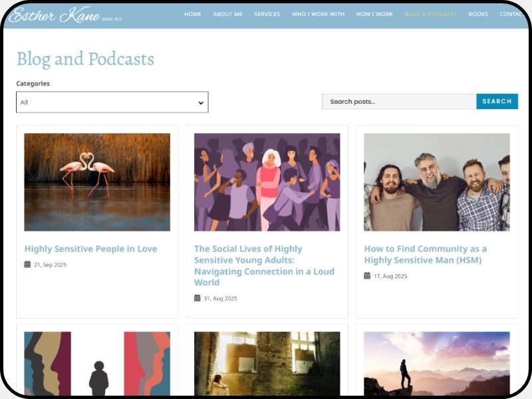Open the Services menu

point(267,14)
